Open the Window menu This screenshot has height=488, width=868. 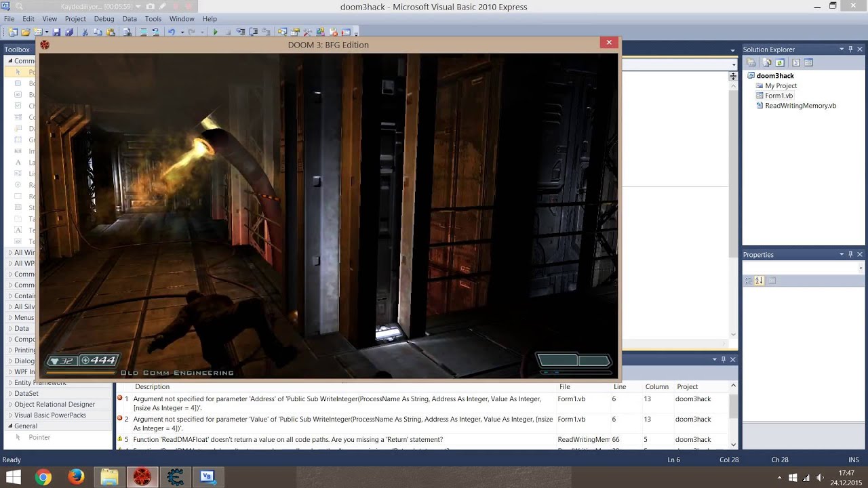tap(182, 19)
